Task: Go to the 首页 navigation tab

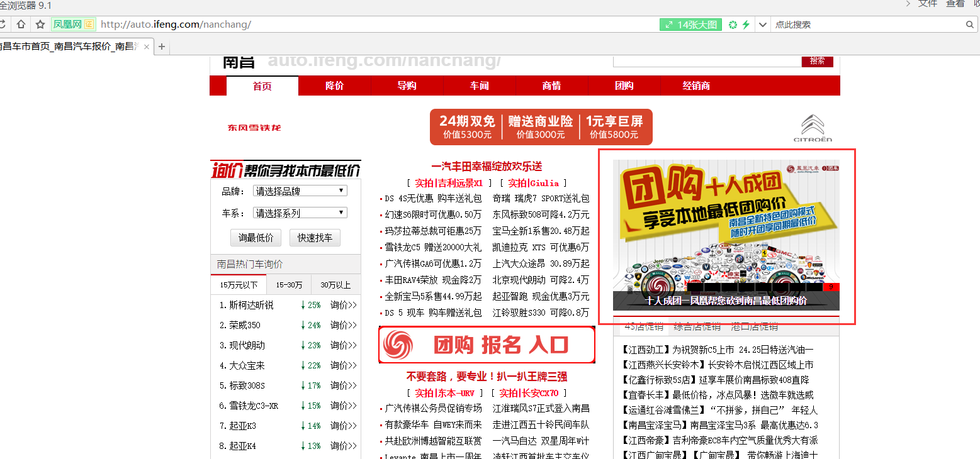Action: pyautogui.click(x=262, y=86)
